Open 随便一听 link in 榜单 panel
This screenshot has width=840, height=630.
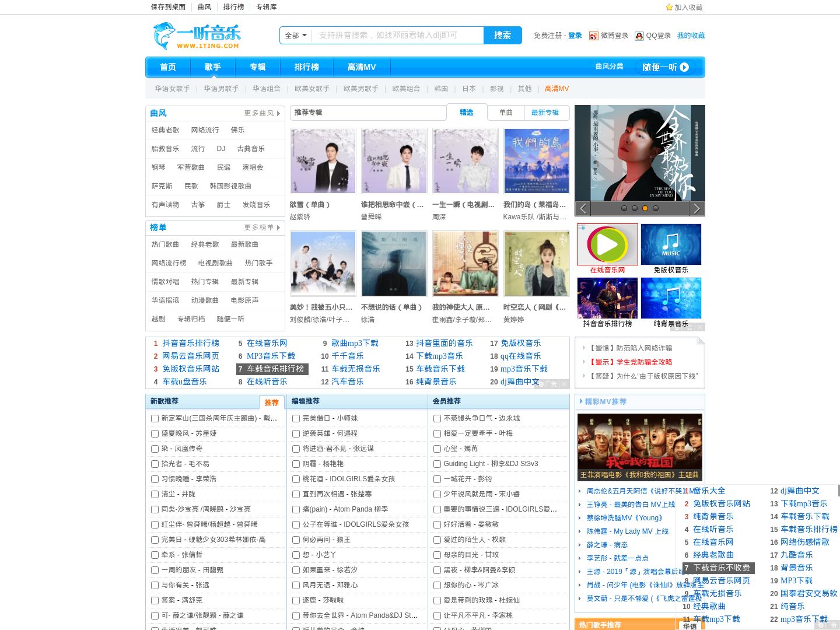tap(231, 319)
